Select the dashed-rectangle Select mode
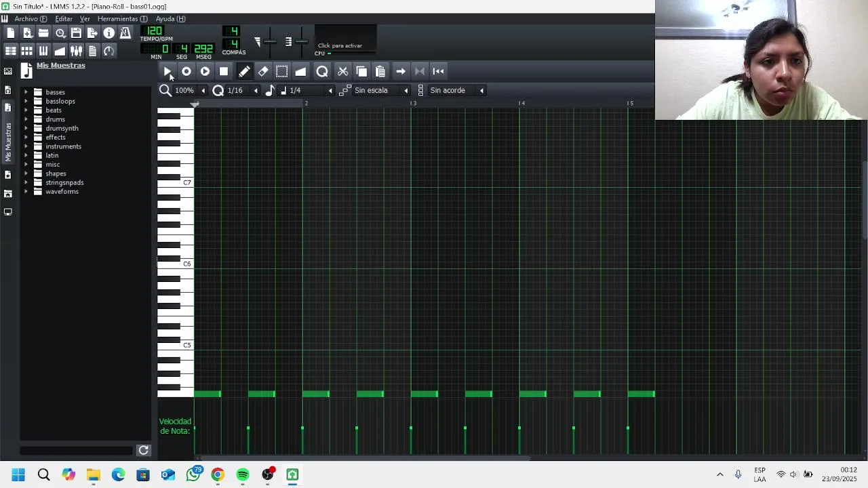This screenshot has height=488, width=868. click(282, 71)
